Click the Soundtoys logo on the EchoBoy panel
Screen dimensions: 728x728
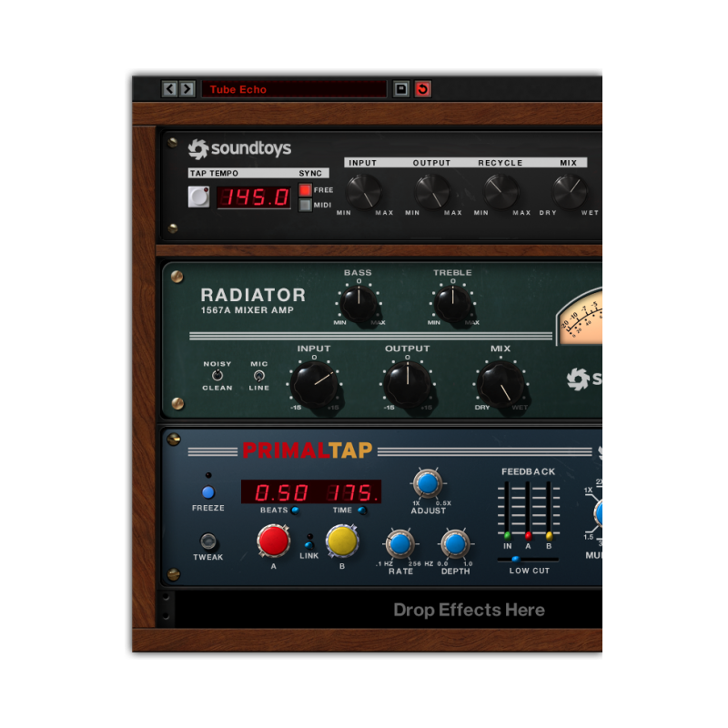click(240, 146)
